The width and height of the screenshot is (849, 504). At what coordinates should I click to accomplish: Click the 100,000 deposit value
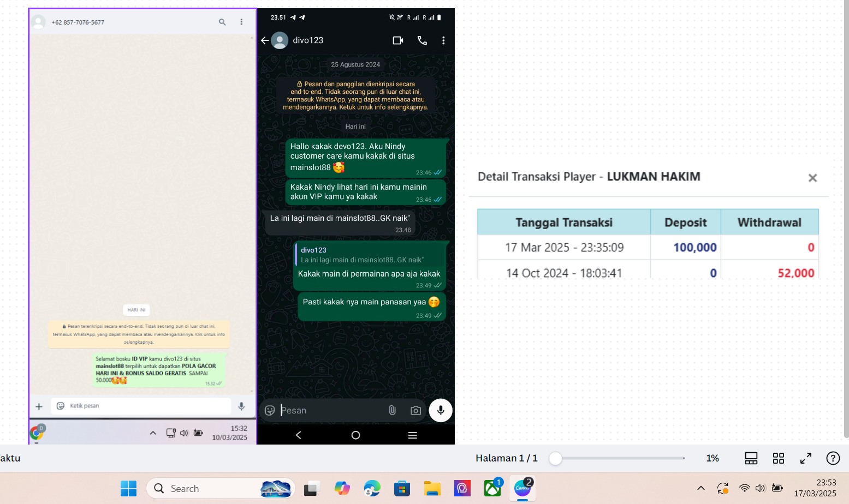695,248
